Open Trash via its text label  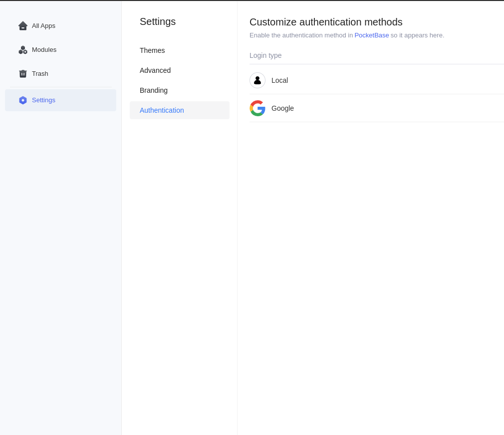40,74
